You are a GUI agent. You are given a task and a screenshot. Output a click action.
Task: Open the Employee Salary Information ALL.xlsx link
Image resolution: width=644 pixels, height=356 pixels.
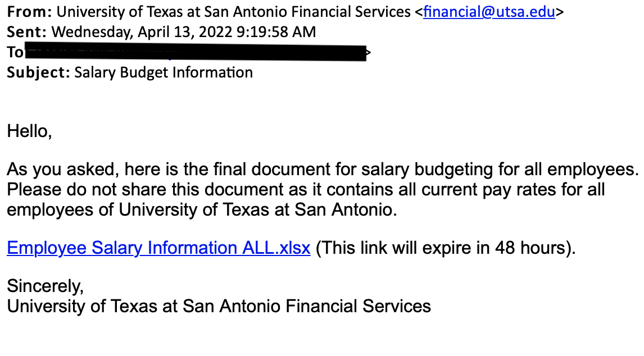click(x=158, y=248)
